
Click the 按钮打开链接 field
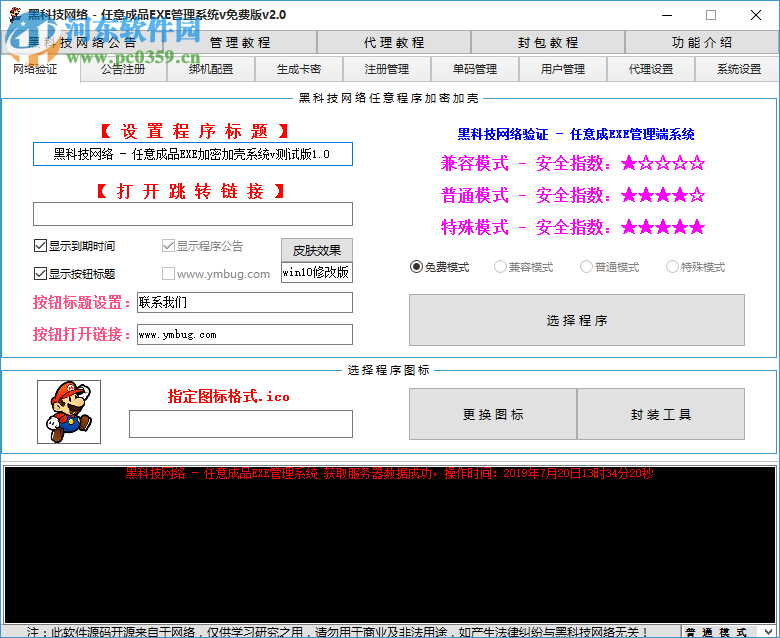click(x=245, y=335)
